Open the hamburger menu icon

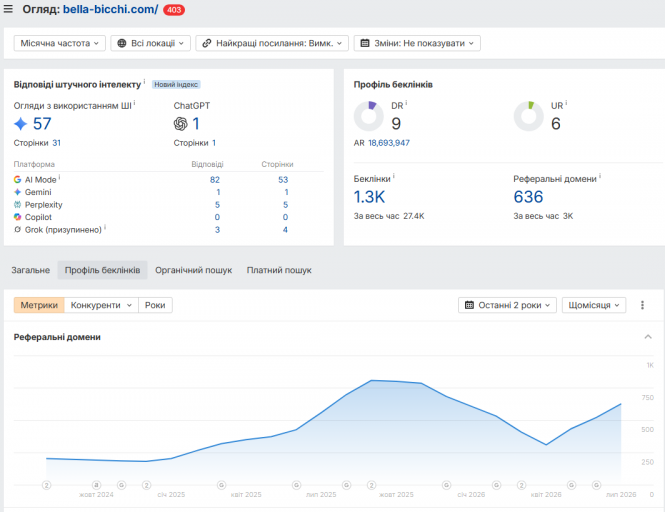point(8,9)
